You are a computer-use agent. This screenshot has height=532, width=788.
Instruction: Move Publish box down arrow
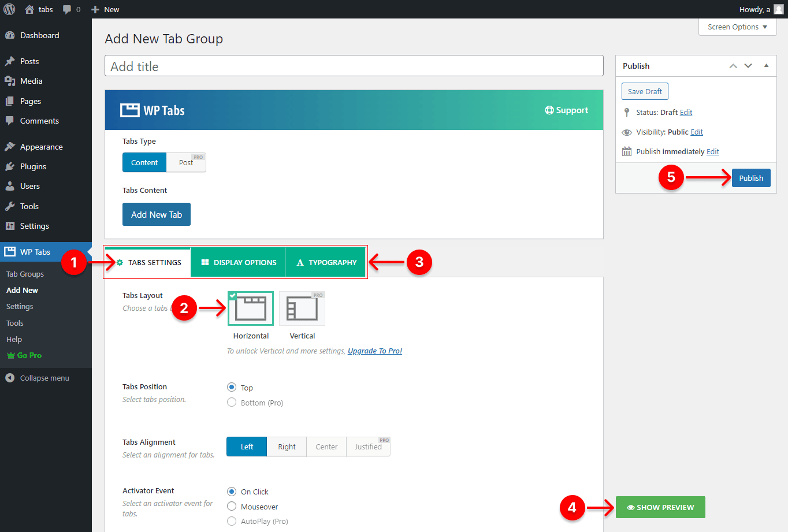[748, 66]
